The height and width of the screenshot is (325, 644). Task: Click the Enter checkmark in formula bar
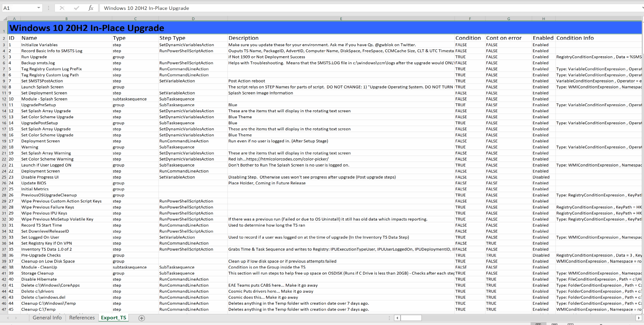76,8
